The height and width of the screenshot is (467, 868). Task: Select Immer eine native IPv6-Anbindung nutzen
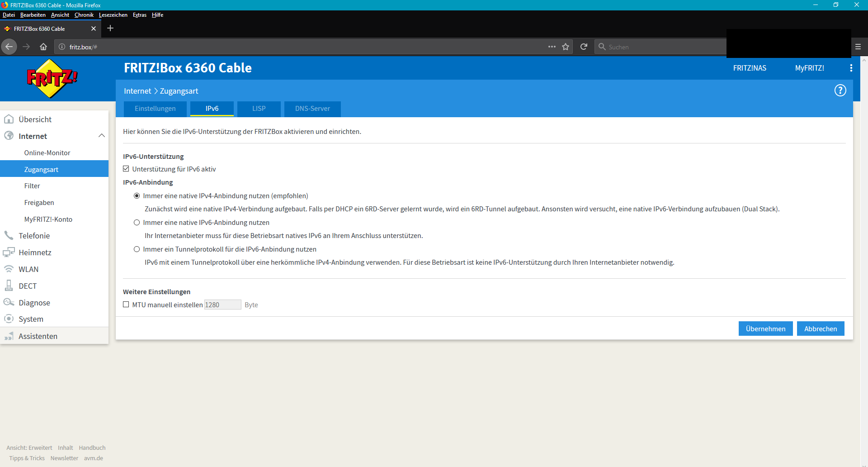tap(137, 223)
